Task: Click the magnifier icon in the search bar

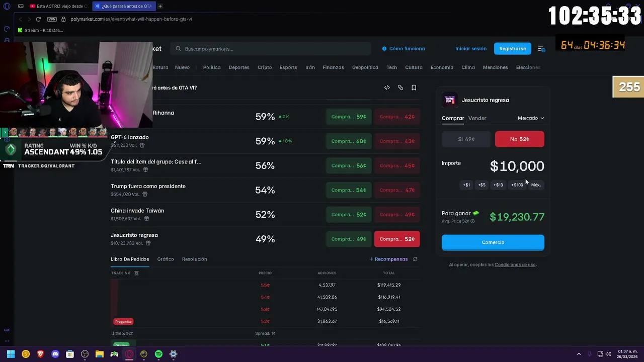Action: [178, 49]
